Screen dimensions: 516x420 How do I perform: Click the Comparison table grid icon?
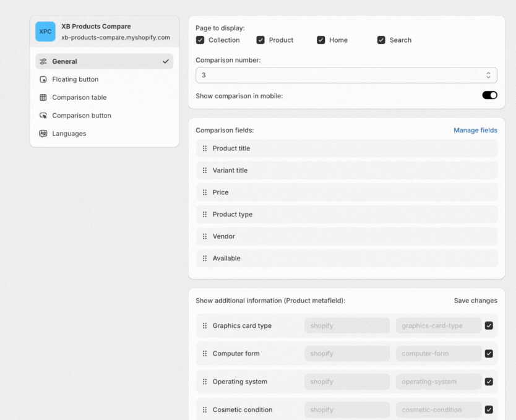click(x=43, y=98)
